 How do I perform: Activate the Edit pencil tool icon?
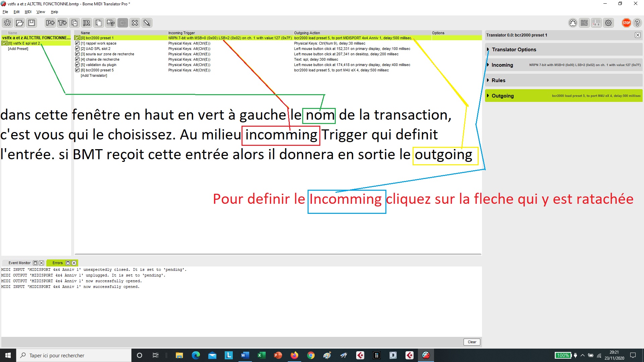(x=147, y=23)
